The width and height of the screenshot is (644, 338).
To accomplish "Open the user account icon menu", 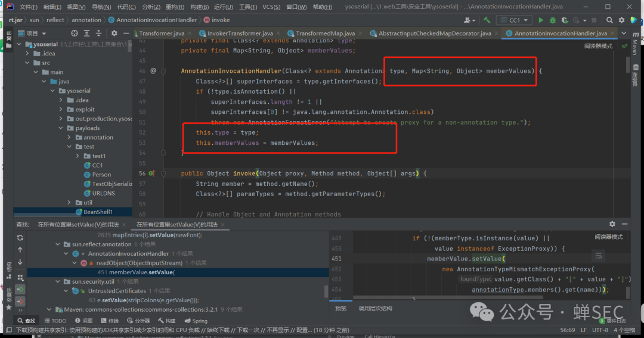I will [x=469, y=20].
